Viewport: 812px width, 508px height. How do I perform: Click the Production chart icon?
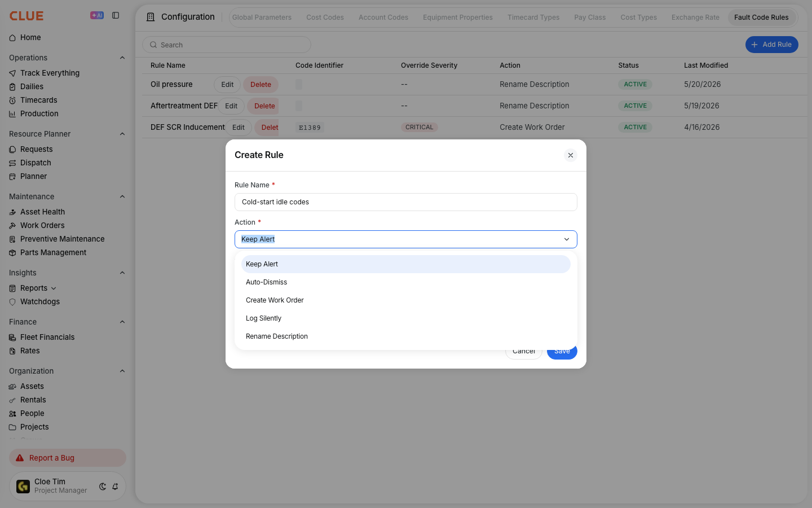tap(12, 113)
